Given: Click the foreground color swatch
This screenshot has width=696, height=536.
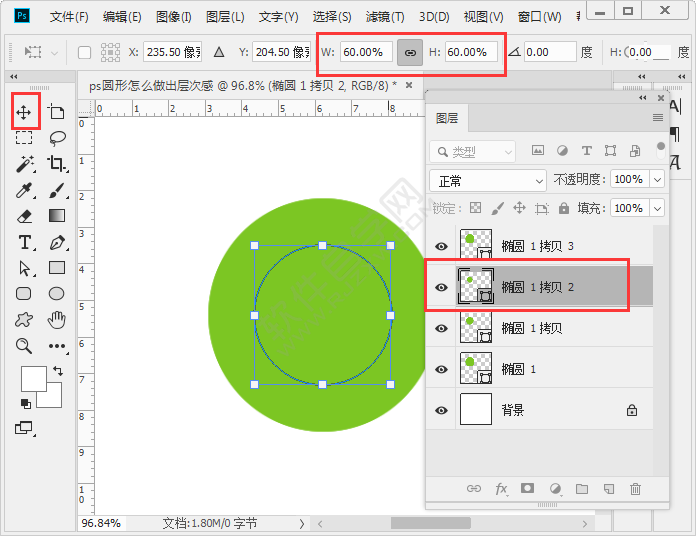Looking at the screenshot, I should [x=33, y=378].
